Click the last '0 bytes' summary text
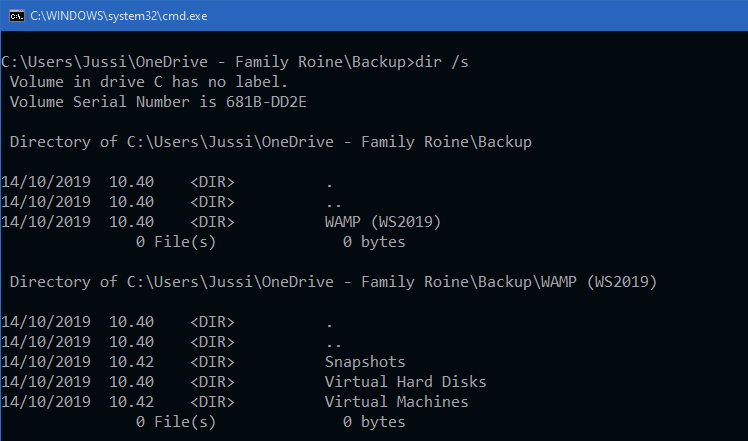The width and height of the screenshot is (748, 441). coord(374,422)
